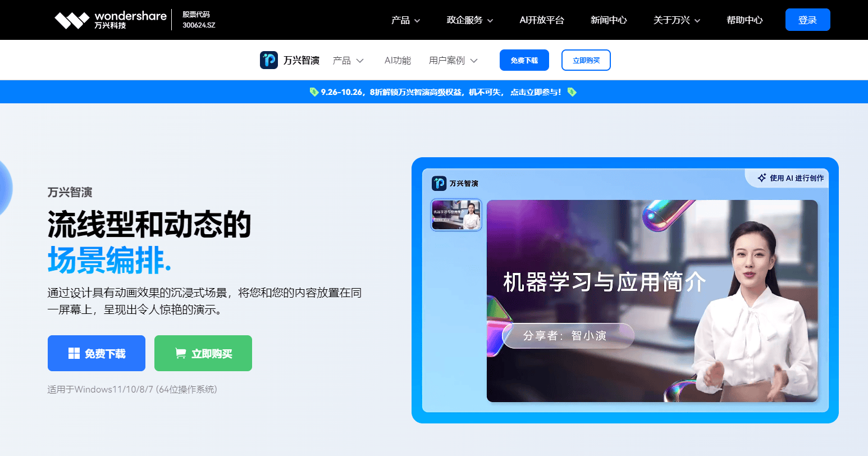Image resolution: width=868 pixels, height=456 pixels.
Task: Click the 登录 button
Action: [807, 19]
